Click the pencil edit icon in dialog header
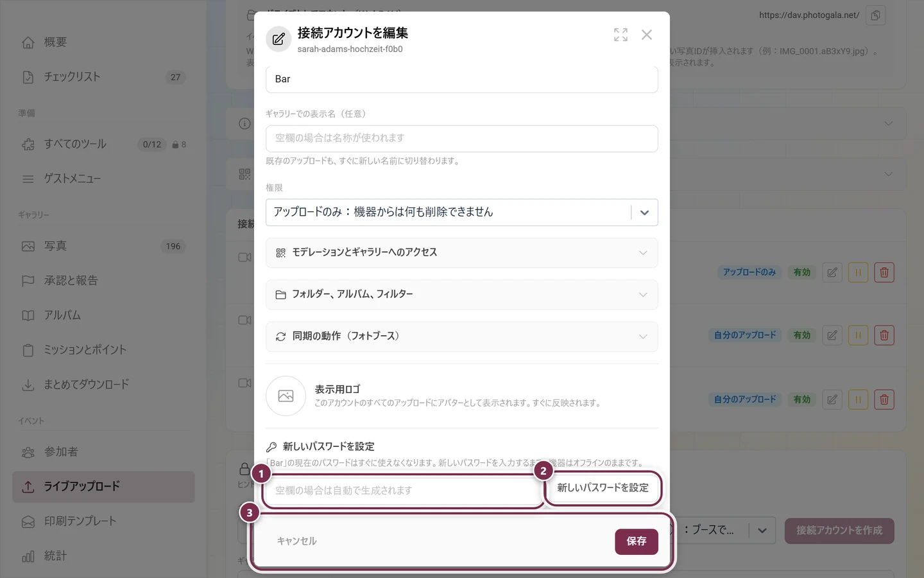924x578 pixels. (x=278, y=39)
